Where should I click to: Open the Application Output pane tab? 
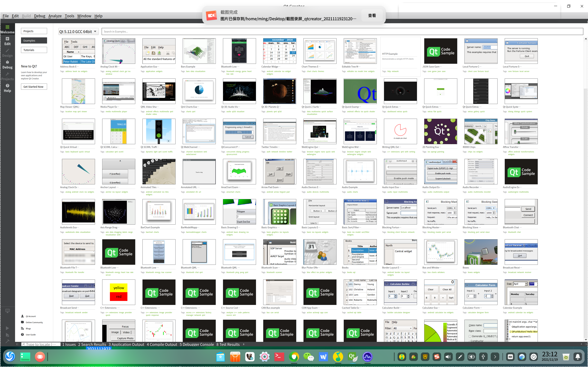(126, 344)
